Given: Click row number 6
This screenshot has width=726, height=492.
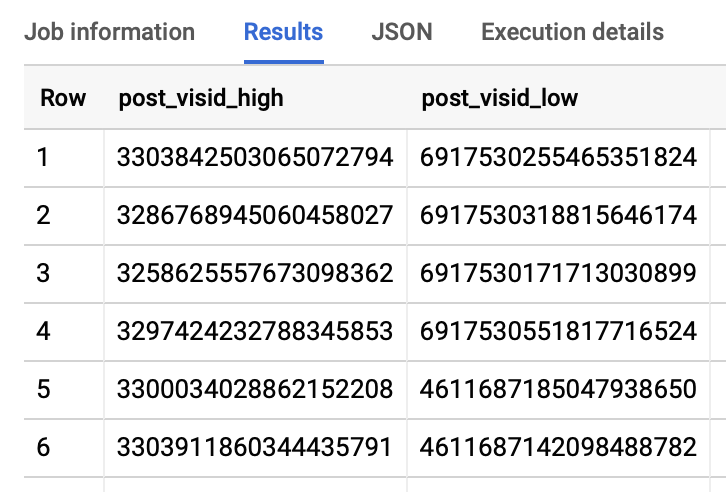Looking at the screenshot, I should tap(43, 447).
